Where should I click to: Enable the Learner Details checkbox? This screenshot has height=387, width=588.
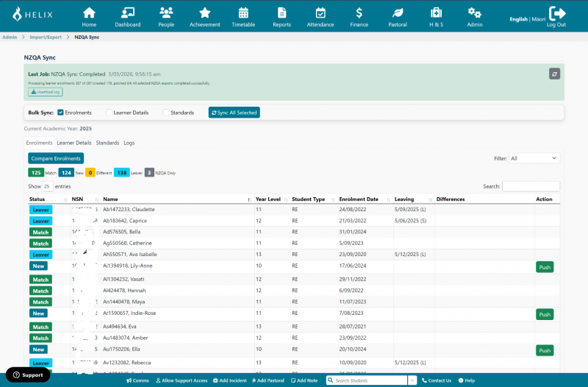pyautogui.click(x=110, y=113)
